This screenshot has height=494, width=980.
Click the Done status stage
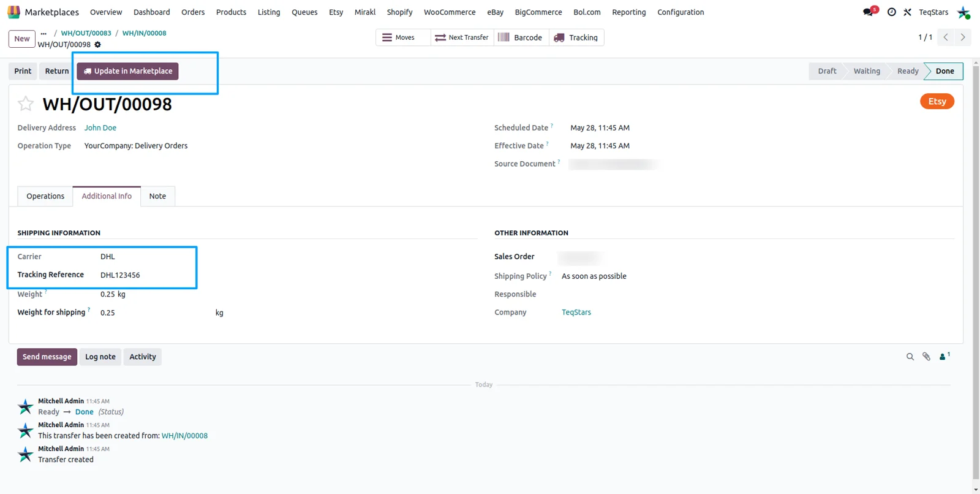coord(944,71)
